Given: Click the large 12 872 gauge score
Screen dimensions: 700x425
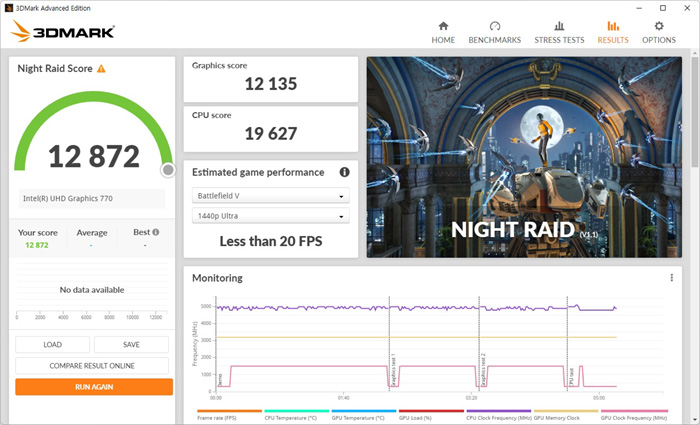Looking at the screenshot, I should (94, 156).
